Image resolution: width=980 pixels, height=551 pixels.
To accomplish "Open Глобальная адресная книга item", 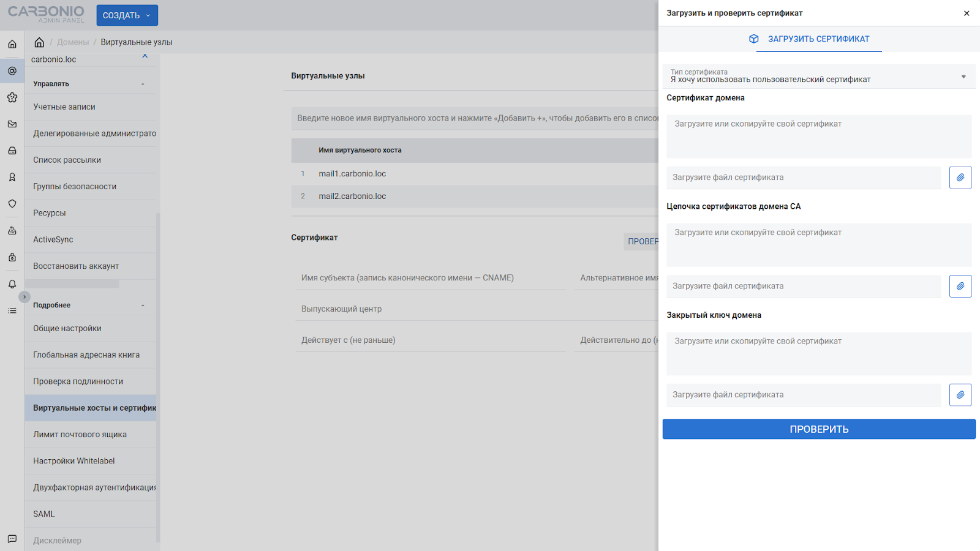I will coord(91,355).
